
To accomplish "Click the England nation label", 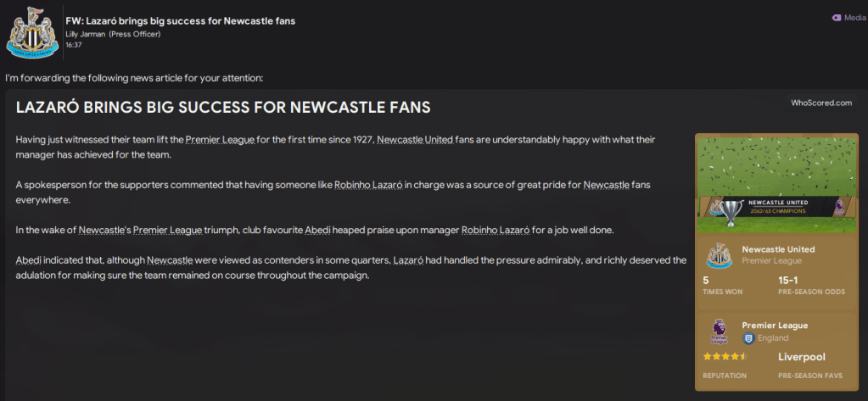I will coord(773,338).
